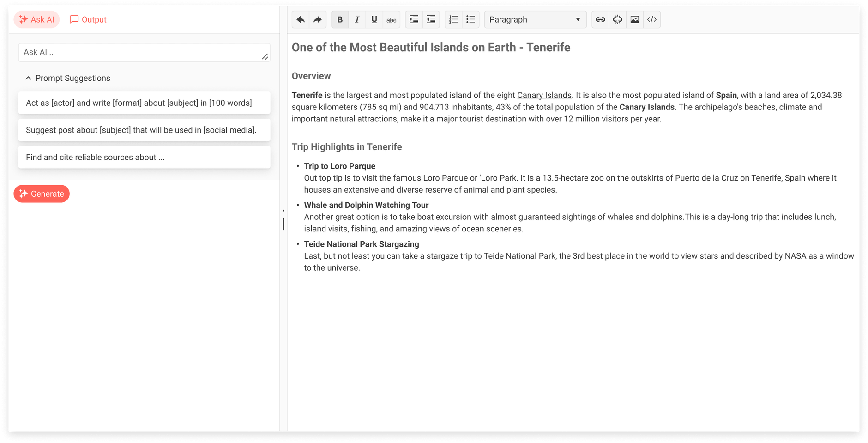Toggle italic formatting
The width and height of the screenshot is (868, 443).
click(357, 19)
